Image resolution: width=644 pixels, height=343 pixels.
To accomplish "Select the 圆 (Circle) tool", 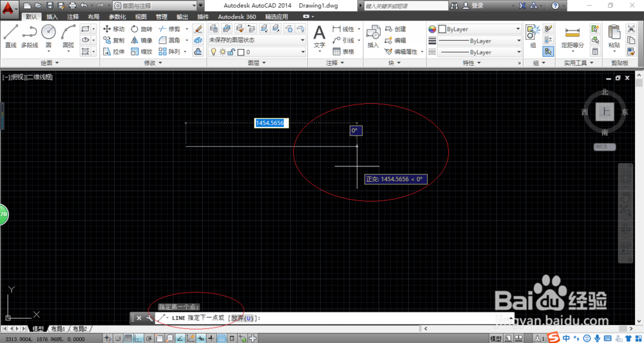I will point(48,35).
